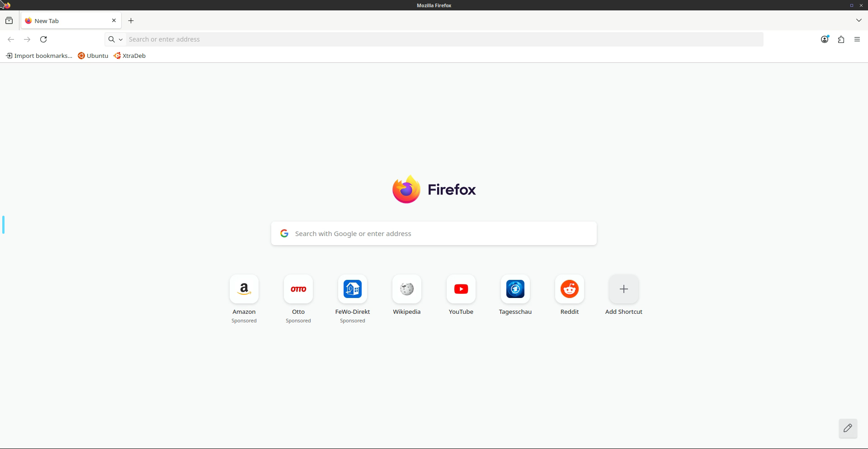Click the Add Shortcut plus tile
Screen dimensions: 868x449
pos(623,289)
